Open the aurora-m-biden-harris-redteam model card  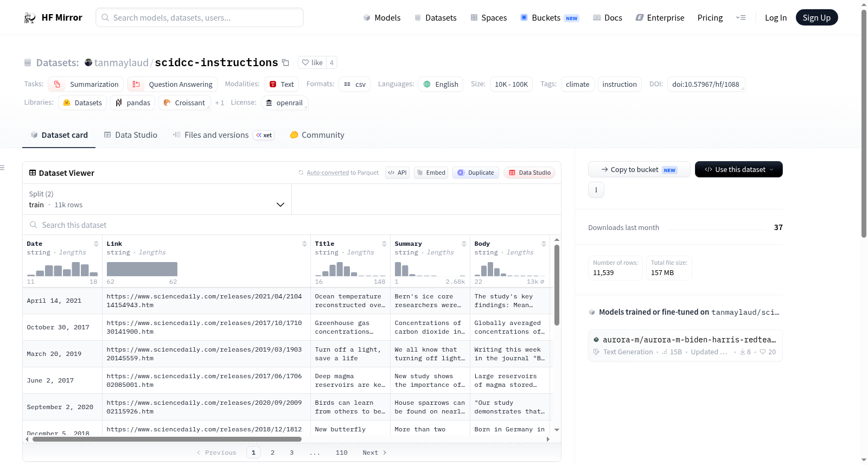click(x=686, y=346)
